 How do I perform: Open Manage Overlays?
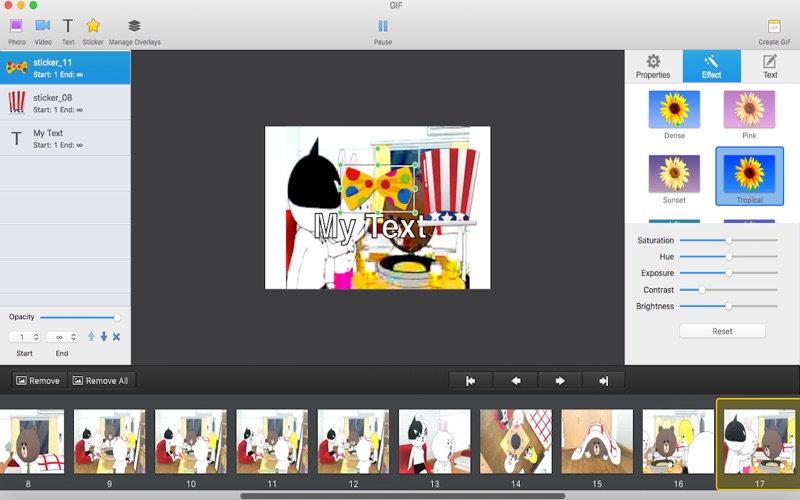[x=134, y=26]
